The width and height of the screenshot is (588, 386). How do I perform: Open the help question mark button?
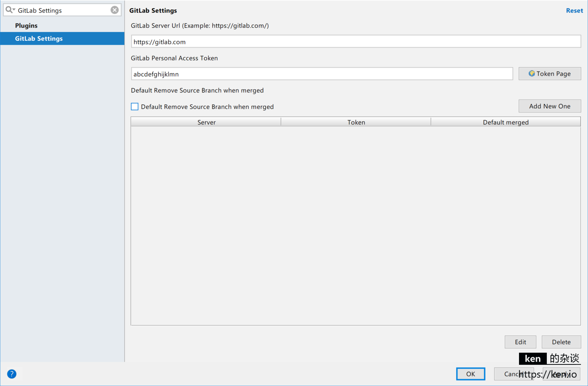pos(12,374)
